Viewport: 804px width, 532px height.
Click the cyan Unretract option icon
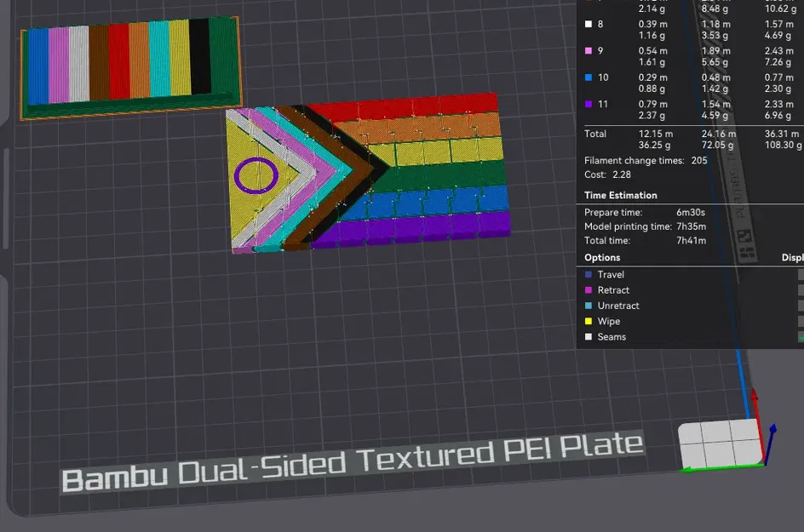pos(589,306)
